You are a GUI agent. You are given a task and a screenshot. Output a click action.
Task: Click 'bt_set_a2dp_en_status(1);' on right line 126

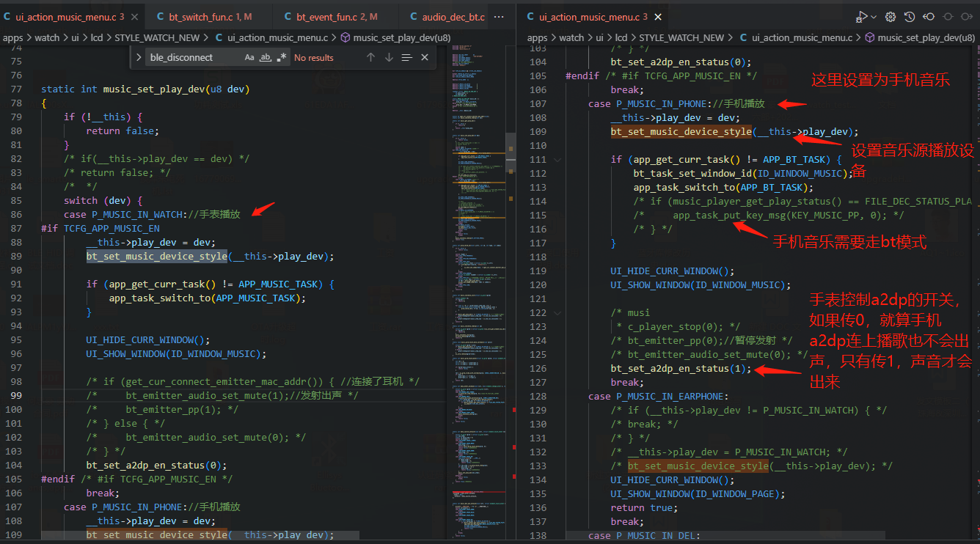pos(681,368)
